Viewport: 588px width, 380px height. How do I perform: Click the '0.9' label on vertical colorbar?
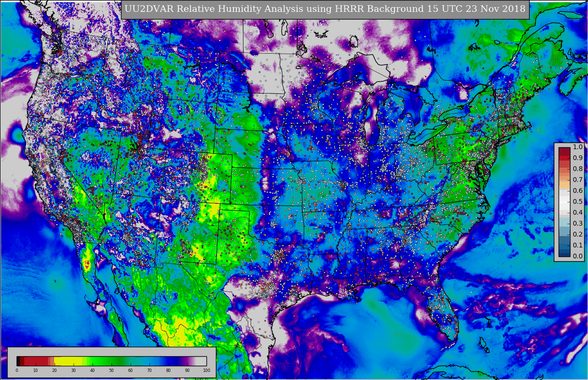pos(578,158)
